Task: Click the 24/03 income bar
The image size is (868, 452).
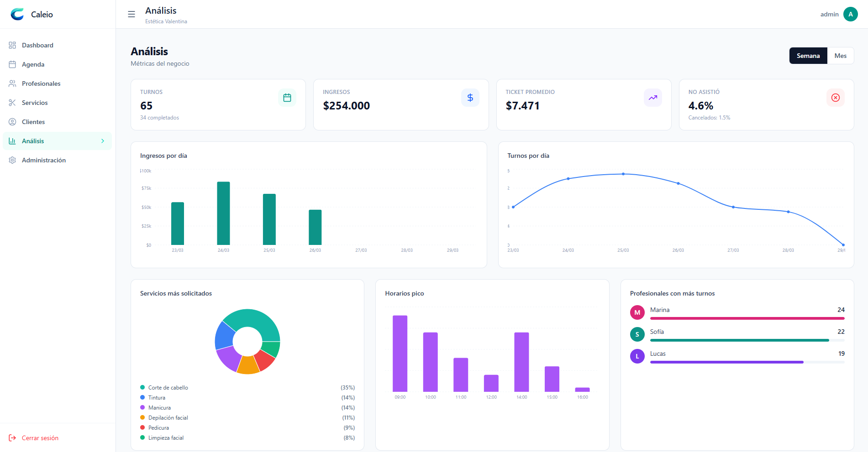Action: [x=223, y=213]
